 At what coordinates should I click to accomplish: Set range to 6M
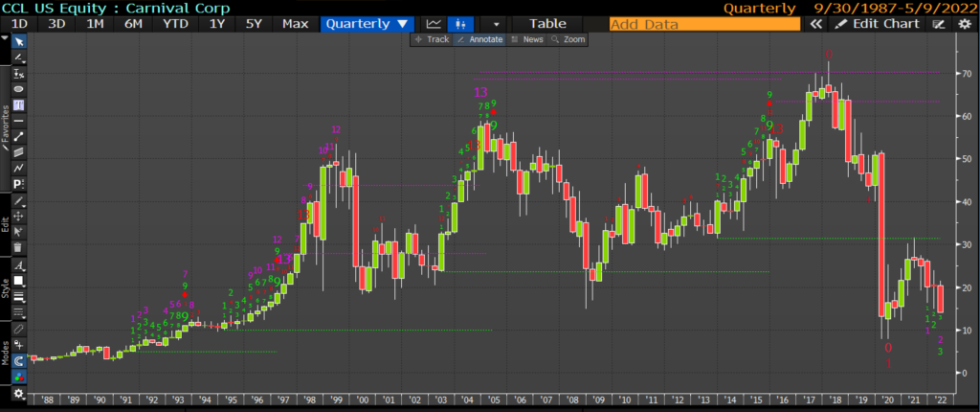[132, 24]
